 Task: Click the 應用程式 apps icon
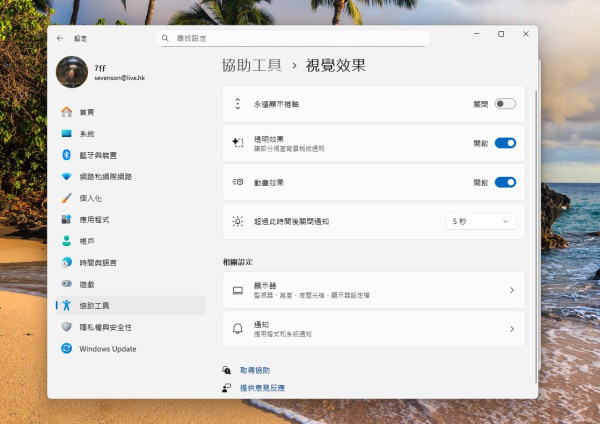[x=67, y=219]
